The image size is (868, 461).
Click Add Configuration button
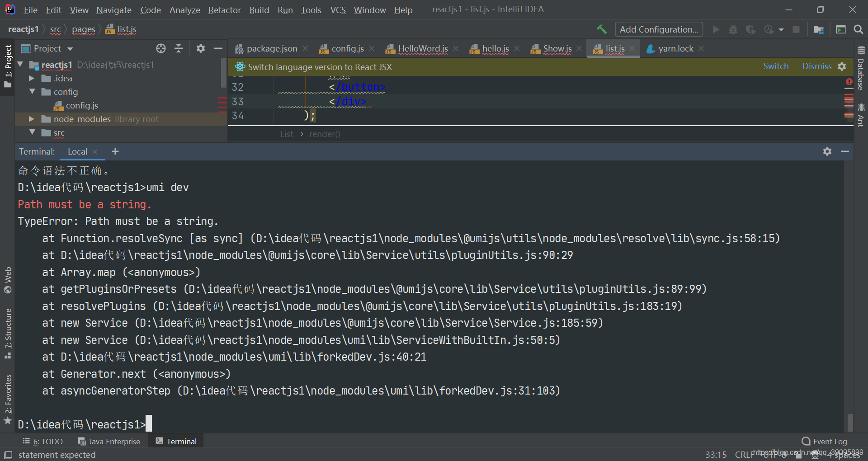pyautogui.click(x=659, y=29)
